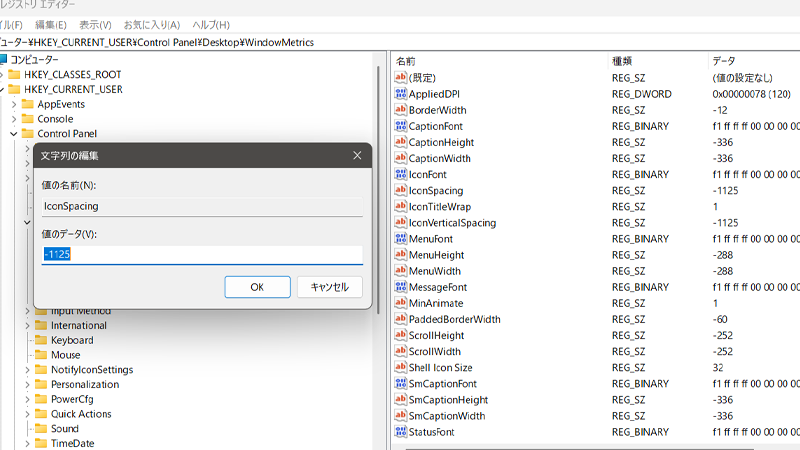Open the 表示(V) menu
This screenshot has width=800, height=450.
click(x=95, y=24)
